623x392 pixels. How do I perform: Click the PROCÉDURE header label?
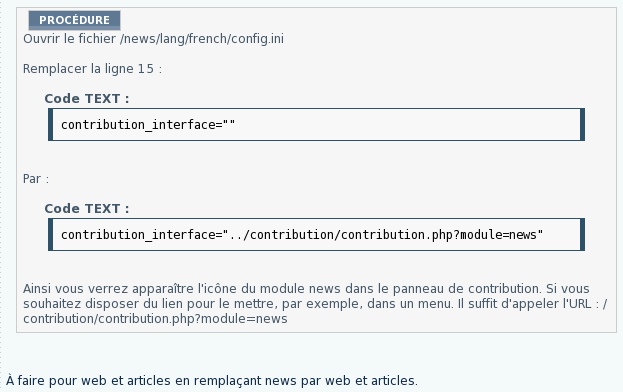(x=74, y=20)
